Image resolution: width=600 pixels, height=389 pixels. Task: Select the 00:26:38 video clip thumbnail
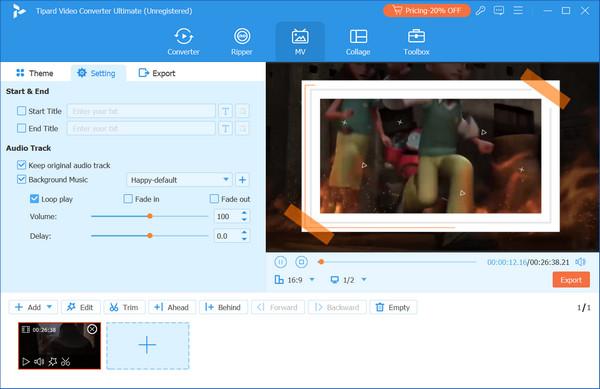(60, 346)
